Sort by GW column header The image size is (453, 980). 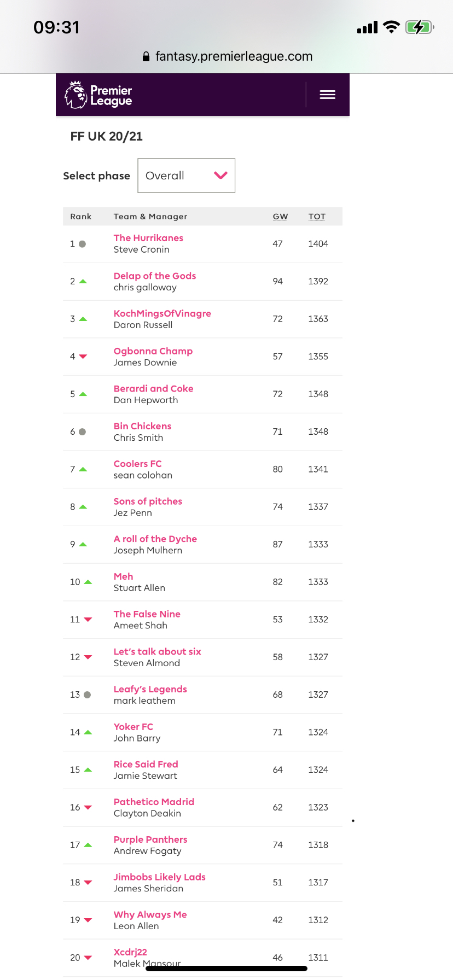point(280,217)
